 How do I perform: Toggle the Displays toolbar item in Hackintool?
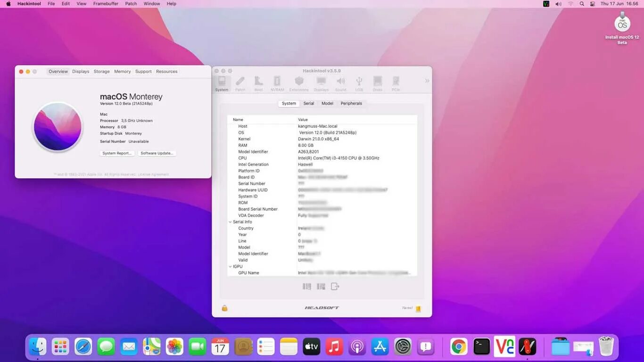coord(321,81)
